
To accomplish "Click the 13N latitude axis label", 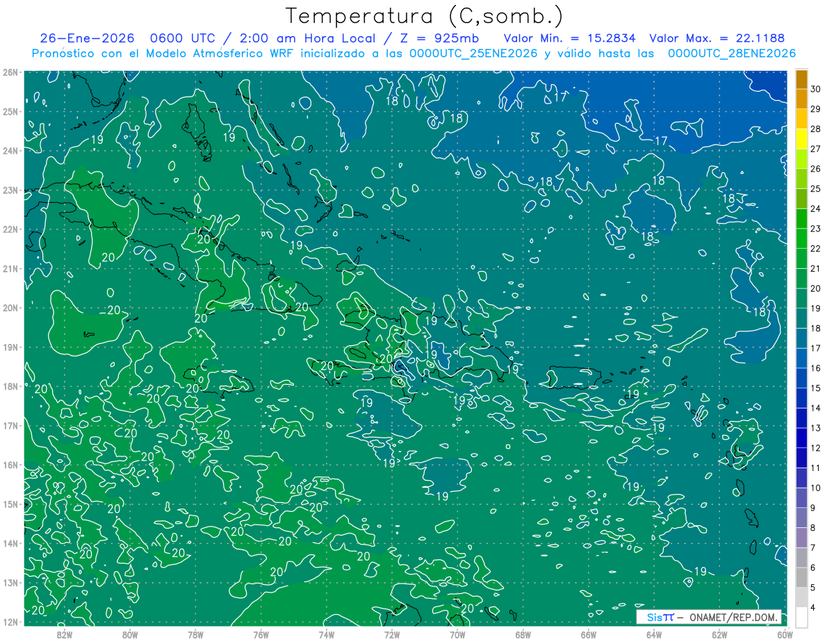I will (10, 582).
